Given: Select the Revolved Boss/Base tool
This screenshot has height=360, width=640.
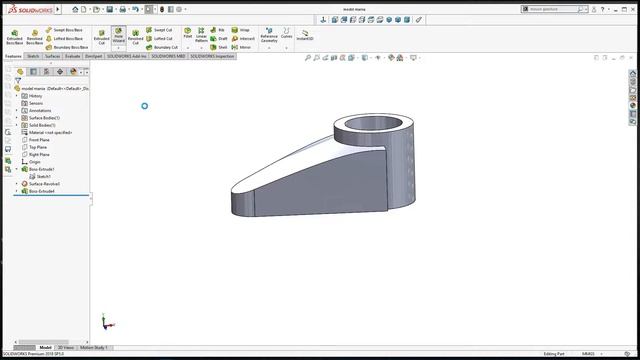Looking at the screenshot, I should tap(35, 37).
